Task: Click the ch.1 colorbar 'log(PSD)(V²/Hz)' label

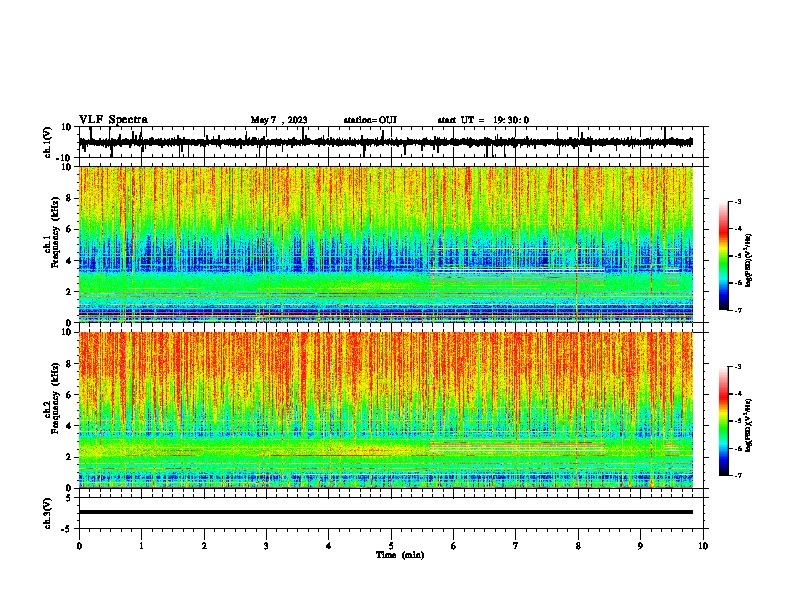Action: click(748, 260)
